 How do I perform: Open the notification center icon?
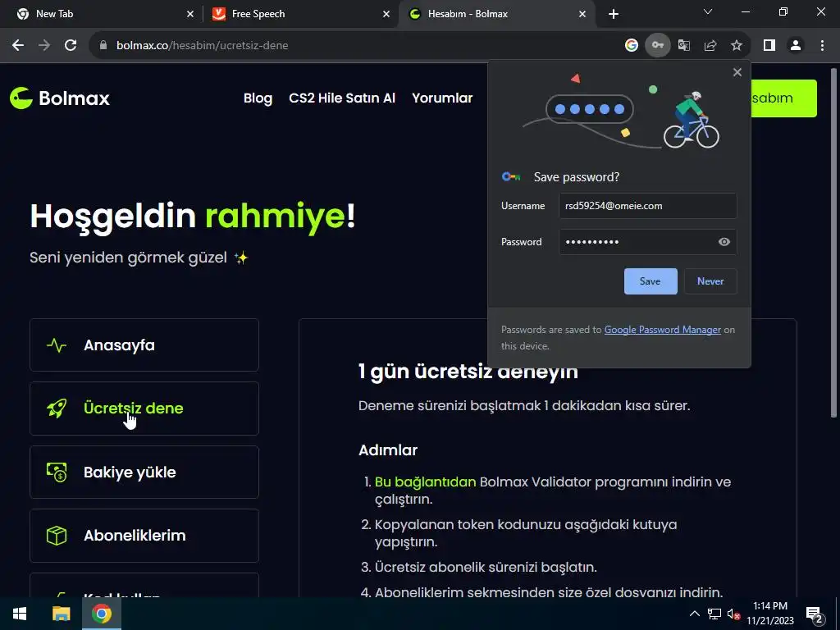point(815,614)
